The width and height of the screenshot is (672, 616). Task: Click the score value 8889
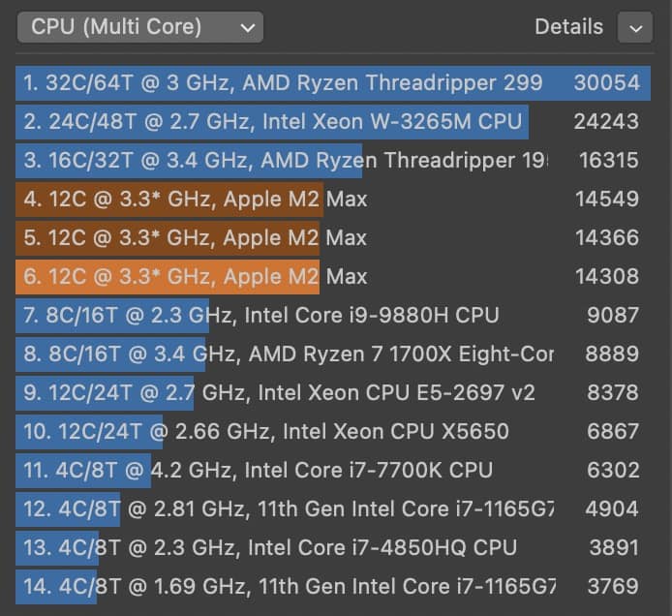(612, 354)
